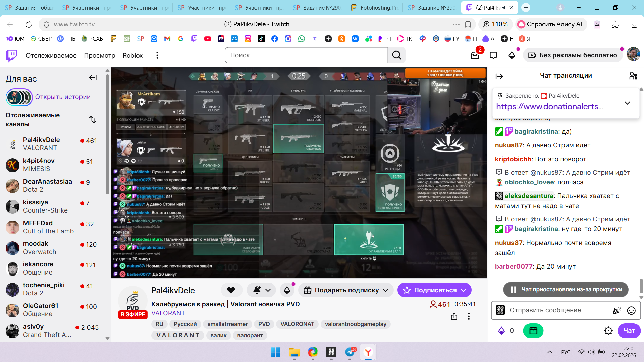Open the whispers chat bubble icon
Image resolution: width=644 pixels, height=362 pixels.
493,55
